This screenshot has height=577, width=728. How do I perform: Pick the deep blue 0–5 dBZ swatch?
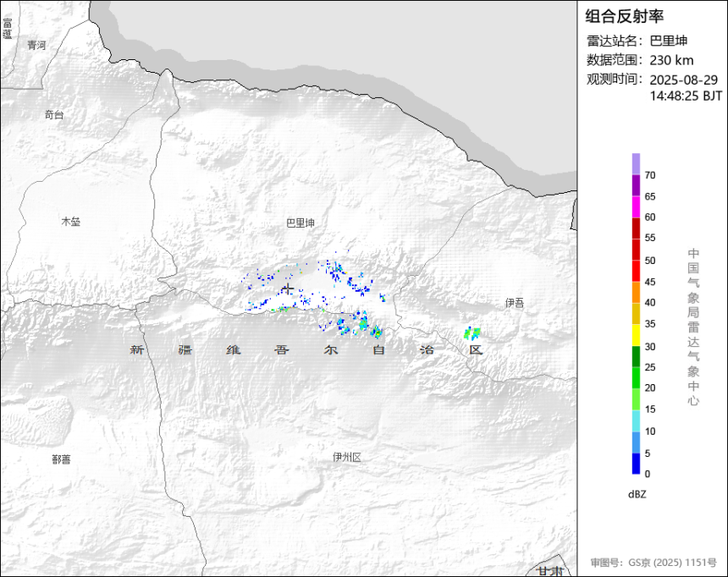tap(636, 464)
